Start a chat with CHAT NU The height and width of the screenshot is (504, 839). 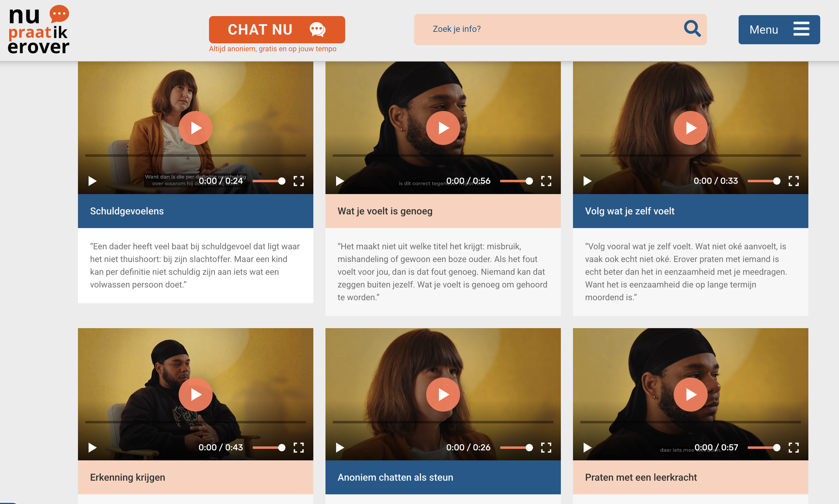coord(277,30)
